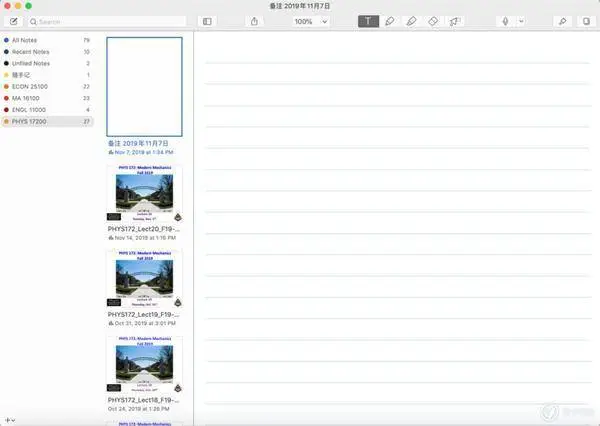This screenshot has height=426, width=600.
Task: Click the PHYS172_Lect19_F19 note title
Action: (x=143, y=314)
